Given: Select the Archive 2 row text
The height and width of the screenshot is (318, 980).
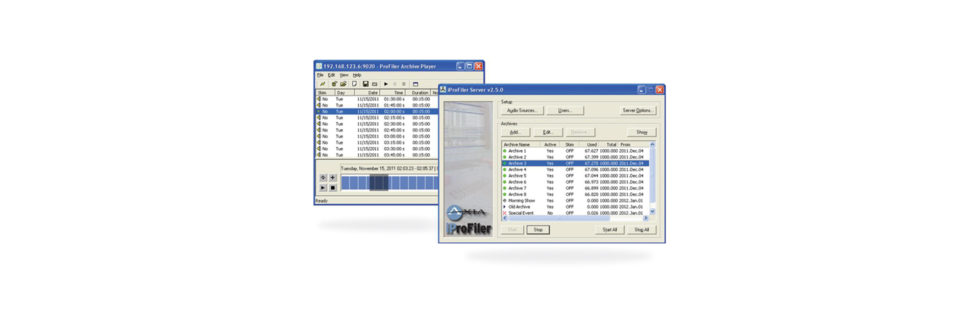Looking at the screenshot, I should point(517,157).
